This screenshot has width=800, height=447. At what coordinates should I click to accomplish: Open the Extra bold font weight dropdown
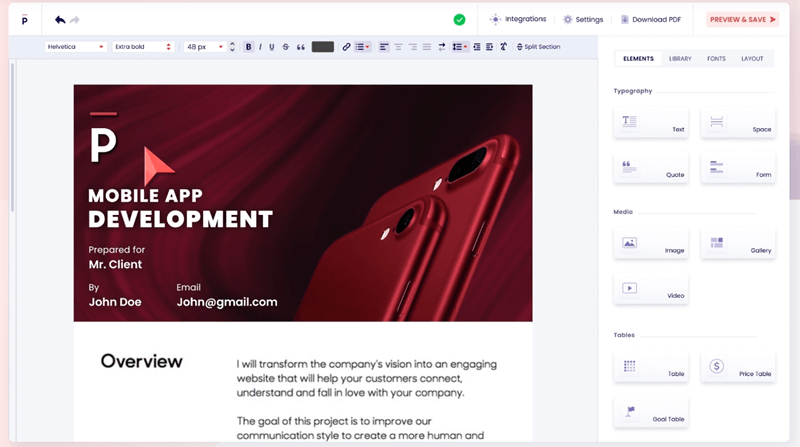142,47
